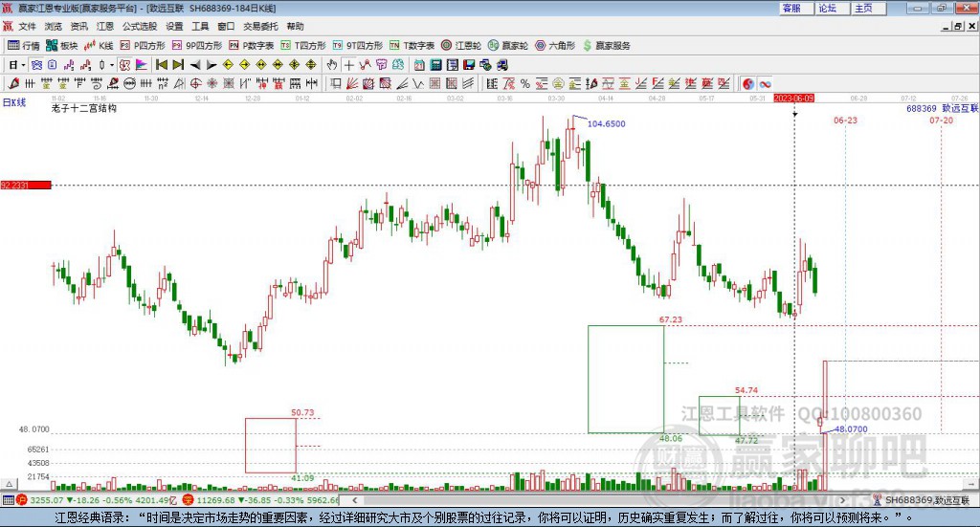
Task: Select the red pencil drawing tool
Action: [x=13, y=83]
